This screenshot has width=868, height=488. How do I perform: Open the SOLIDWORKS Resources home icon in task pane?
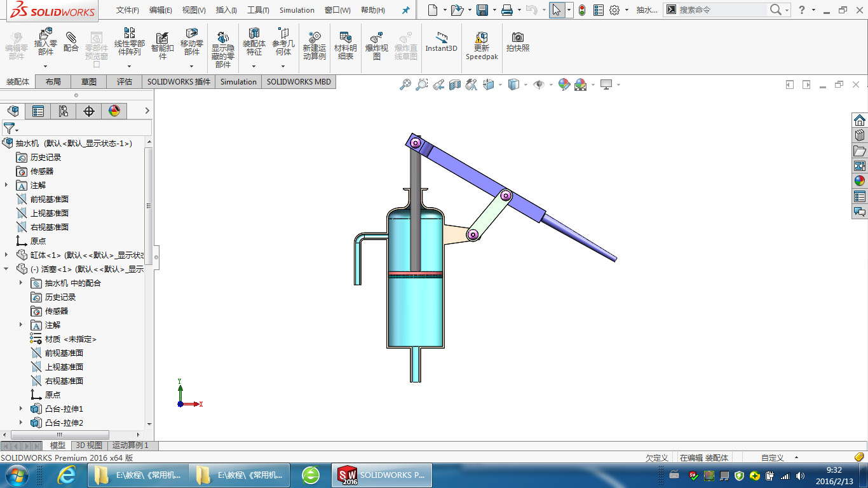point(860,120)
